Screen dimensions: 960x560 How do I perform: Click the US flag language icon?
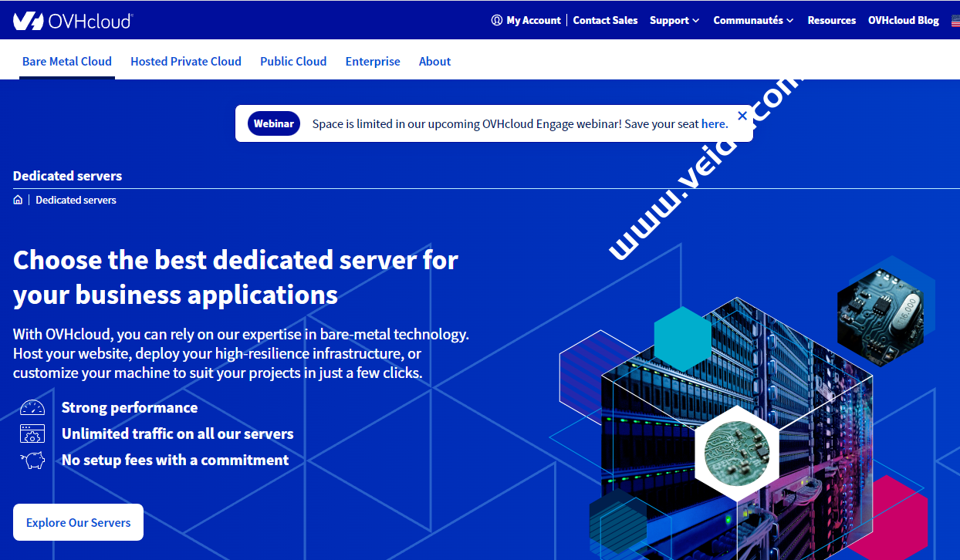[x=955, y=21]
